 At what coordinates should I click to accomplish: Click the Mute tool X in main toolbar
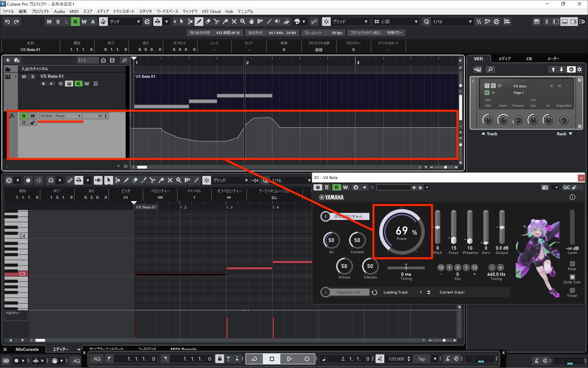[x=234, y=22]
